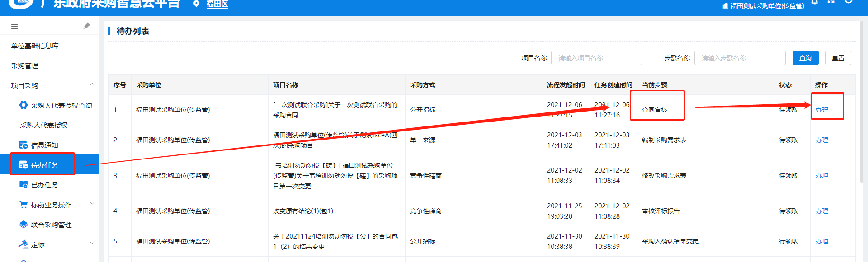Click the location marker icon beside 福田区

pos(196,4)
